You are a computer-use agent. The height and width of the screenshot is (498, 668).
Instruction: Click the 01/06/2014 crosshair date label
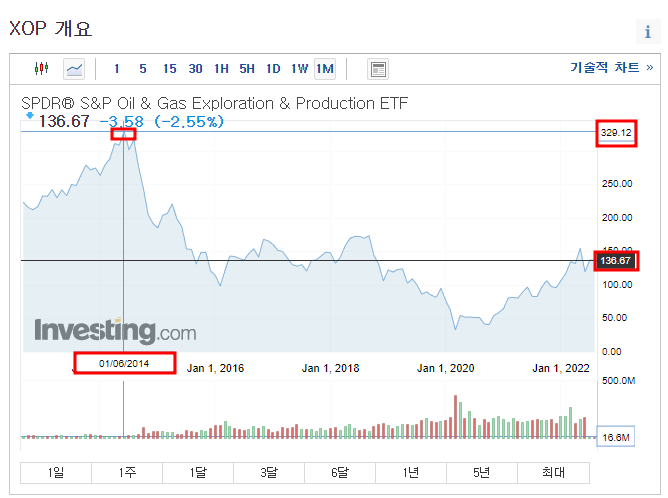tap(124, 363)
